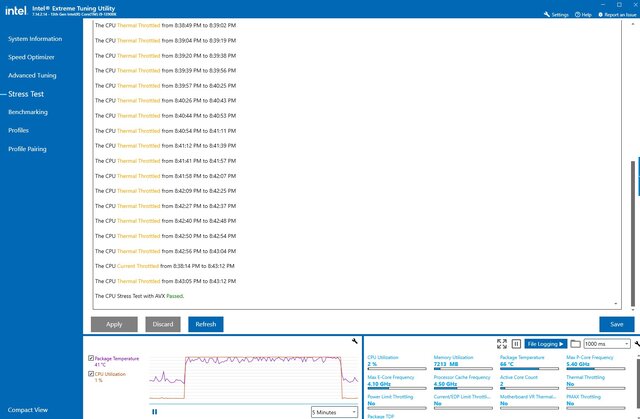This screenshot has height=419, width=640.
Task: Pause the monitoring panel updates
Action: pyautogui.click(x=517, y=343)
